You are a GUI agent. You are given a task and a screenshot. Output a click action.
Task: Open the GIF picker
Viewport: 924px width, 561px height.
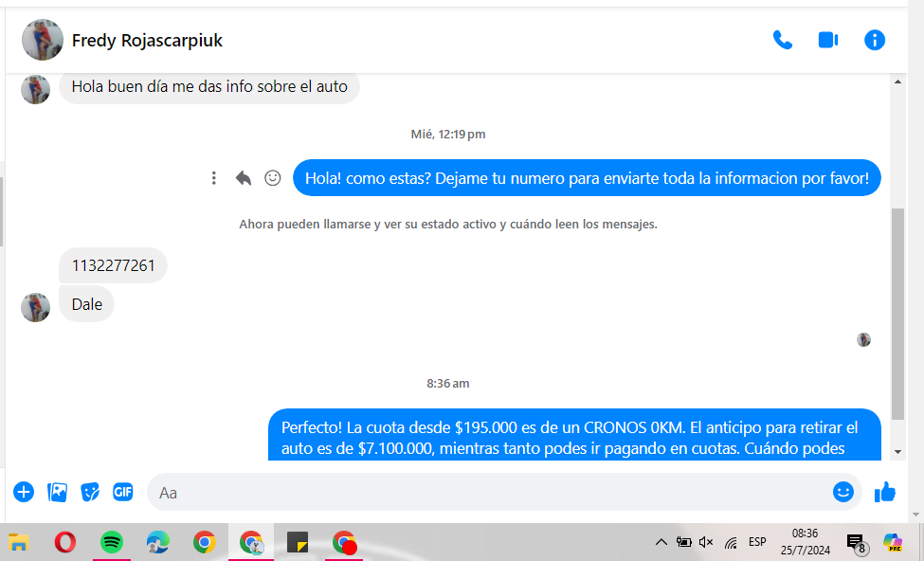click(123, 492)
